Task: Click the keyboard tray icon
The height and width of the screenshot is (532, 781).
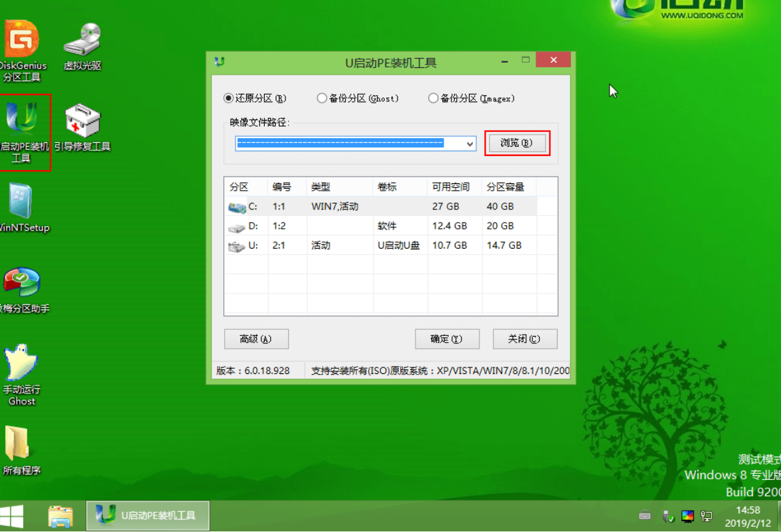Action: pyautogui.click(x=644, y=516)
